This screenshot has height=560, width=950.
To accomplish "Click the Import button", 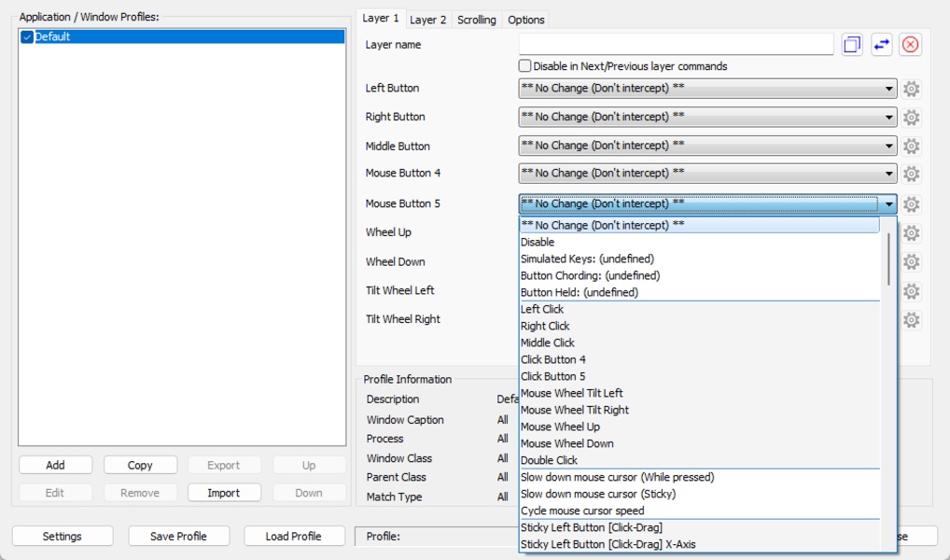I will 223,493.
